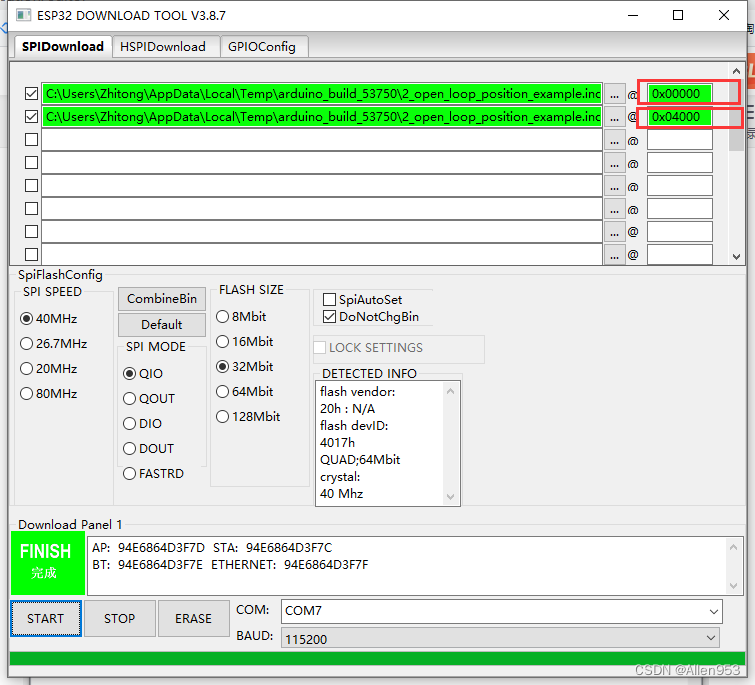Click scroll-up arrow in Download Panel log
This screenshot has width=755, height=685.
[x=733, y=547]
